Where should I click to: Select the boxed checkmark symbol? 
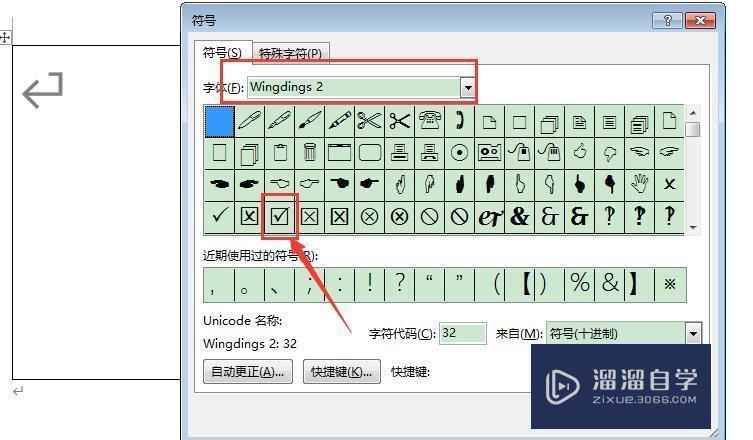click(x=279, y=217)
